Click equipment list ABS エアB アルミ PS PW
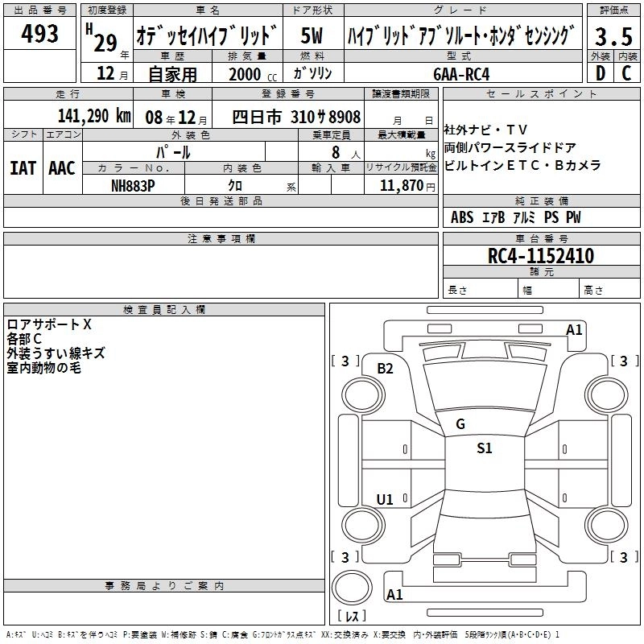 [x=516, y=217]
